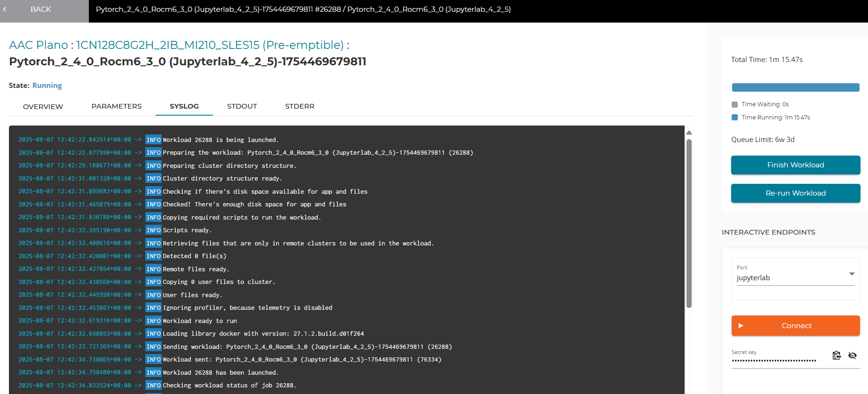The image size is (868, 394).
Task: Click the back chevron arrow icon
Action: [x=5, y=9]
